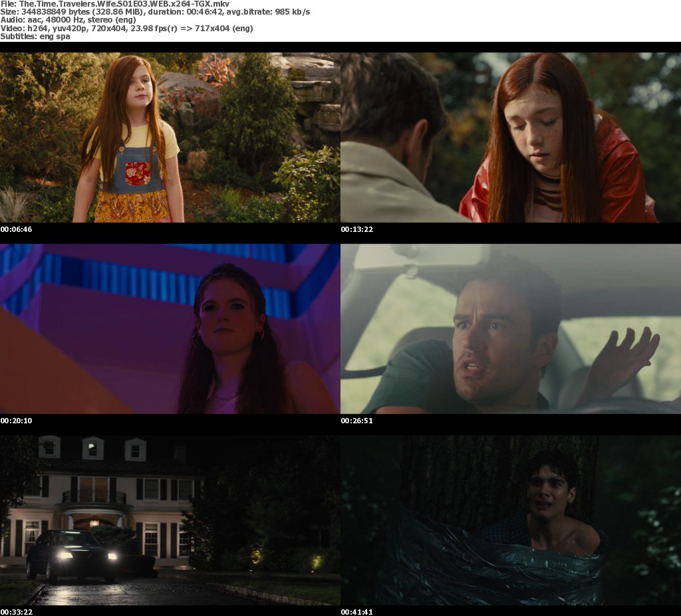Open the dark forest thumbnail at 00:41:41
This screenshot has width=681, height=616.
[x=511, y=520]
